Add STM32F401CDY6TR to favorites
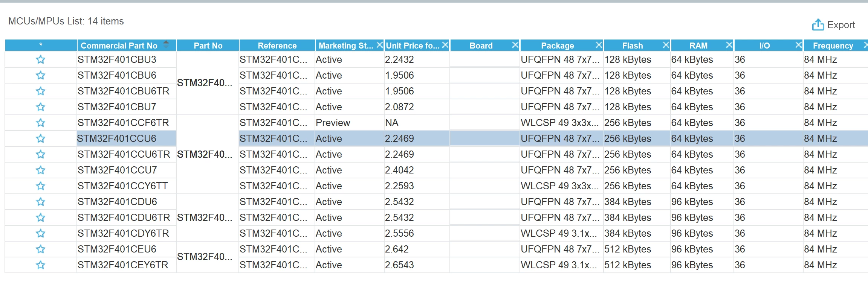Image resolution: width=868 pixels, height=286 pixels. coord(41,233)
